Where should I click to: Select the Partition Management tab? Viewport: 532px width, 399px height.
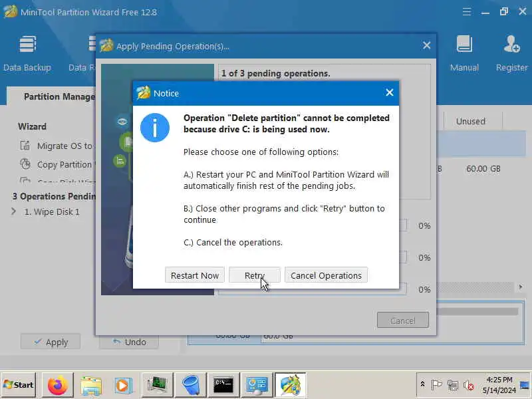pyautogui.click(x=51, y=96)
